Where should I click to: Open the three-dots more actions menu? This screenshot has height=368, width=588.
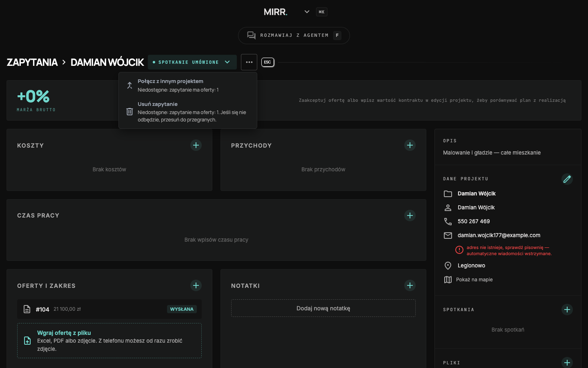249,62
